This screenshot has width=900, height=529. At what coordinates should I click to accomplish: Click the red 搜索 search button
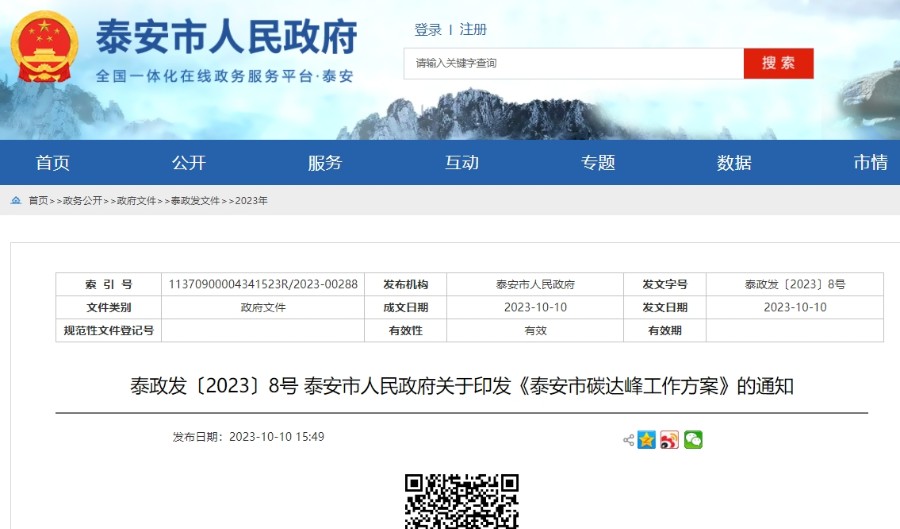click(778, 64)
